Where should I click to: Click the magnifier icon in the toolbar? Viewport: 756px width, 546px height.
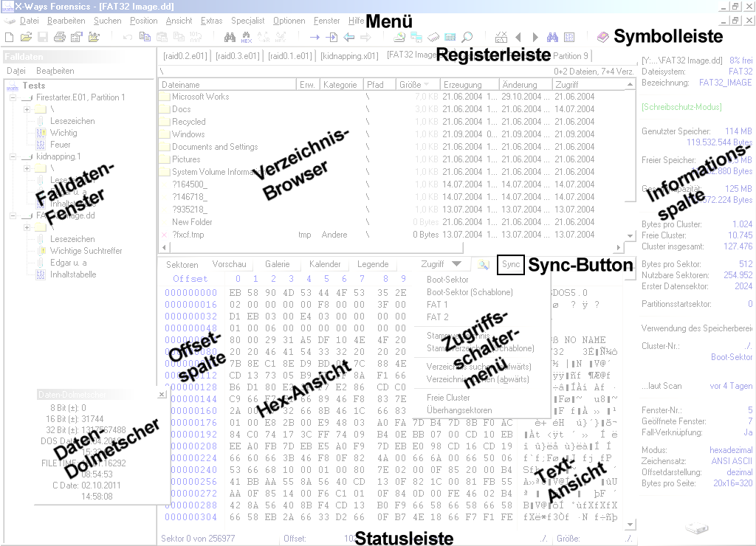(x=467, y=37)
